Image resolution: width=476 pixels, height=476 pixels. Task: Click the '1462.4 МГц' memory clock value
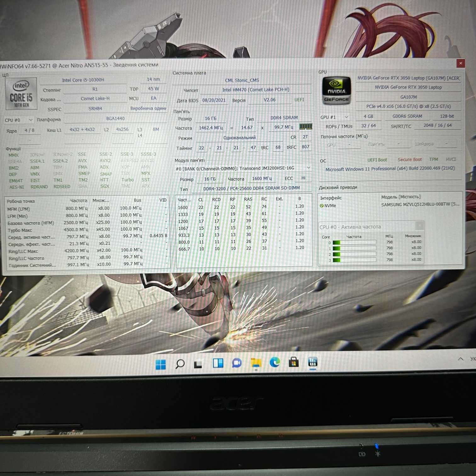pos(211,128)
